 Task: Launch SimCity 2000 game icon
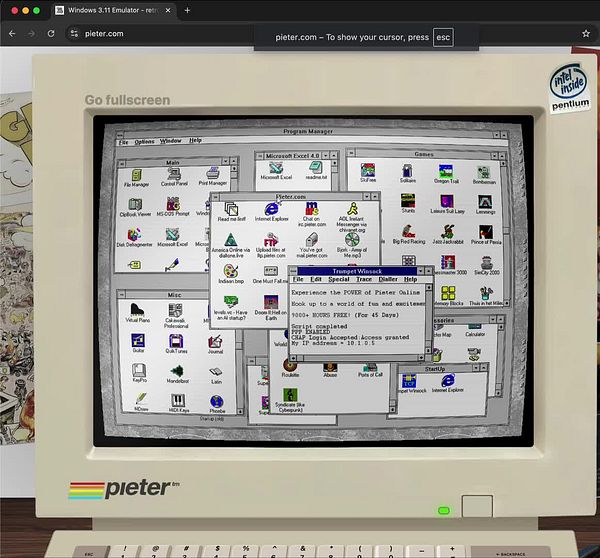[x=487, y=266]
